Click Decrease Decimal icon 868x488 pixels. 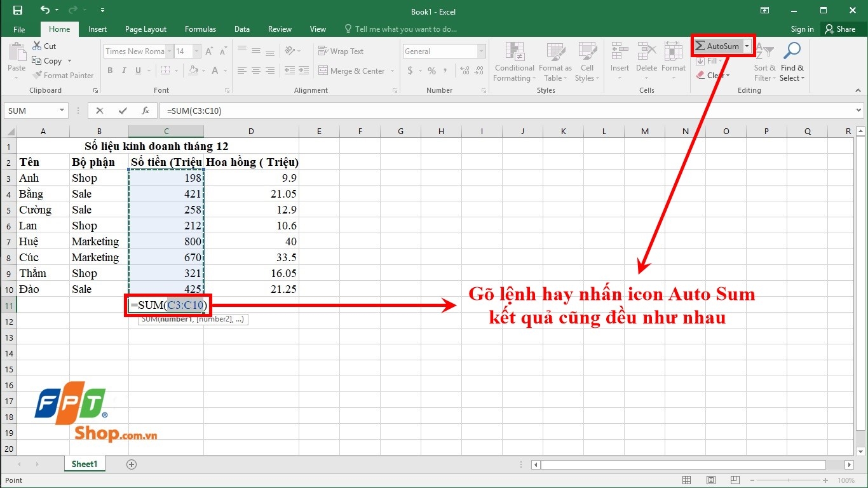(478, 71)
